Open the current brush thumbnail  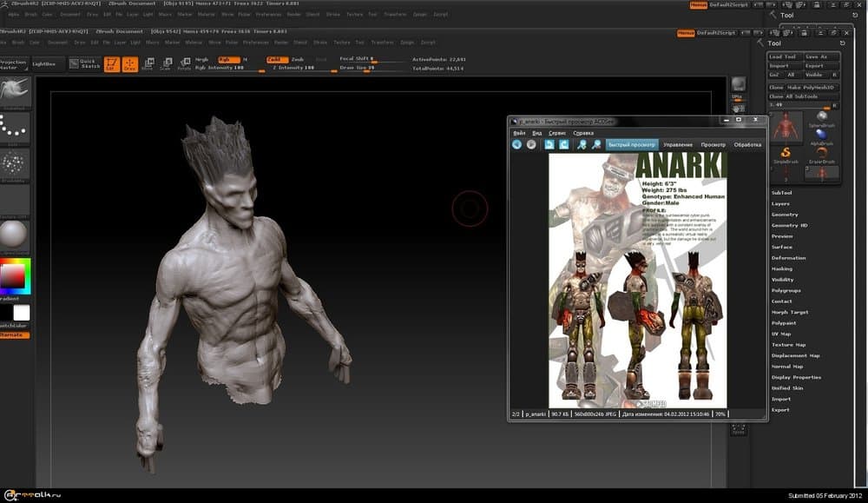pyautogui.click(x=15, y=92)
